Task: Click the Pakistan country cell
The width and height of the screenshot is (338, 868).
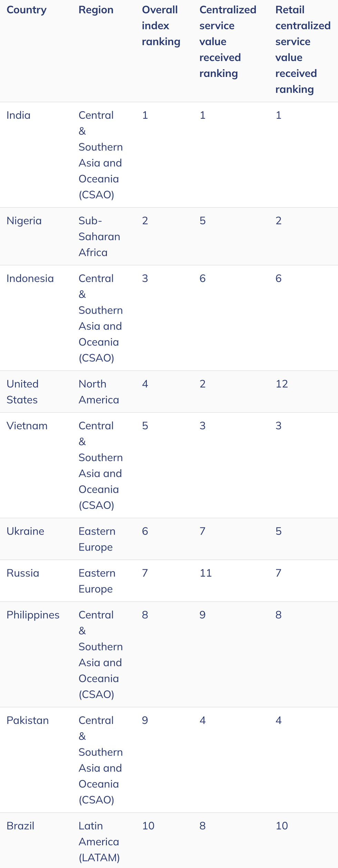Action: [28, 721]
